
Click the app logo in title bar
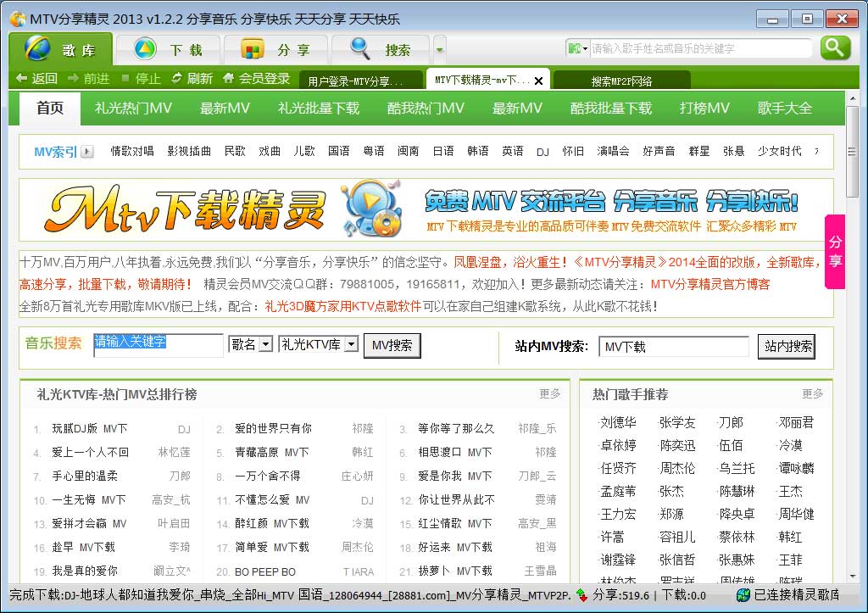[17, 19]
